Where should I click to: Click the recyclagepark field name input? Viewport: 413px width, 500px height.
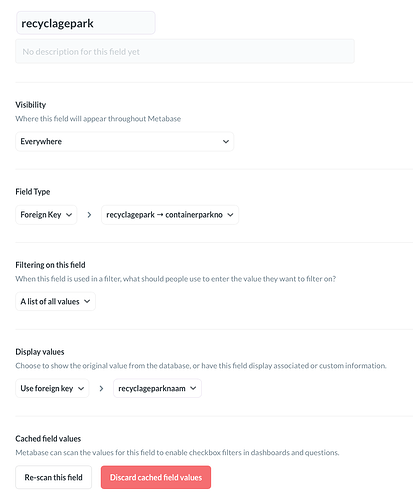tap(86, 23)
